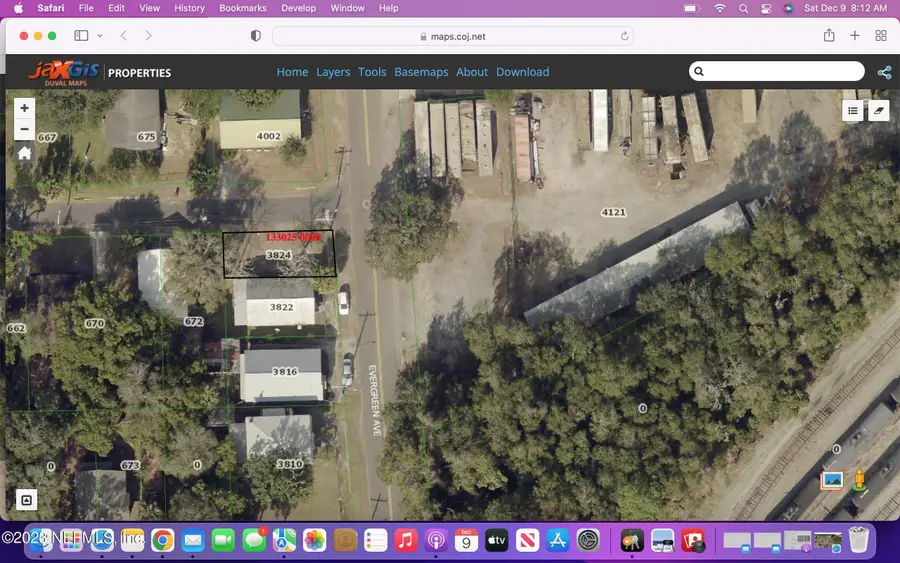Image resolution: width=900 pixels, height=563 pixels.
Task: Select parcel labeled 3822
Action: 281,307
